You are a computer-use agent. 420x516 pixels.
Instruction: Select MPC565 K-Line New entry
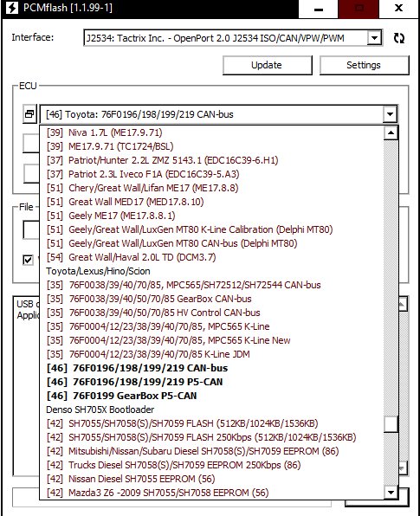click(x=211, y=340)
